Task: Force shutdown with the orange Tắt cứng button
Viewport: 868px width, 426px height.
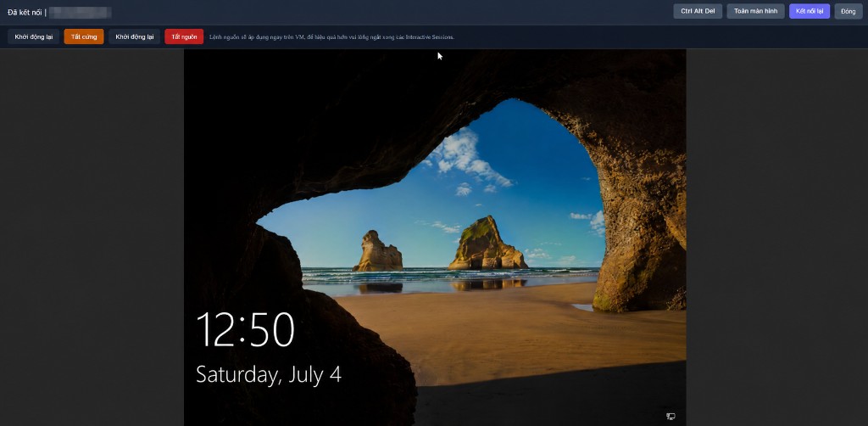Action: coord(84,36)
